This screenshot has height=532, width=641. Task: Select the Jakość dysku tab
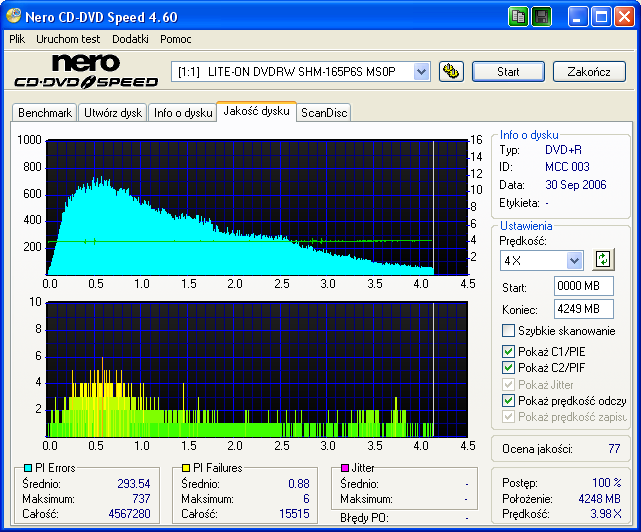[x=256, y=111]
